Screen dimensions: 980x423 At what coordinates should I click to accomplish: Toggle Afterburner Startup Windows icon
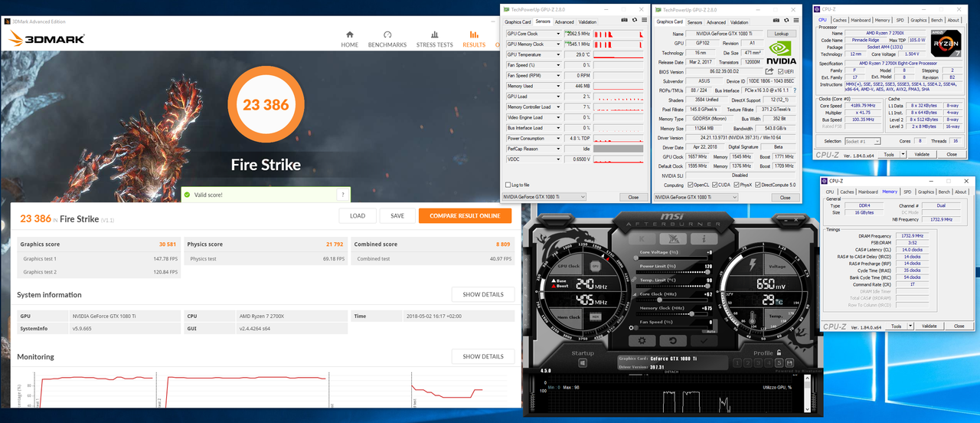[583, 363]
